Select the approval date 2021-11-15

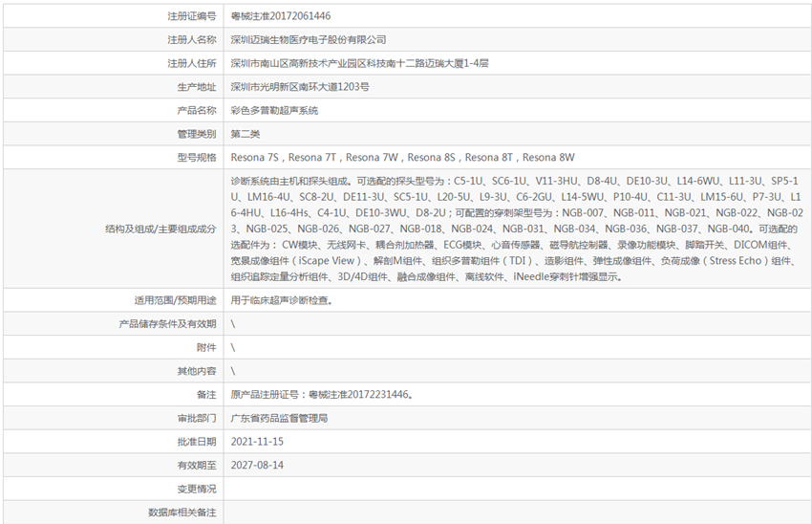pyautogui.click(x=257, y=442)
